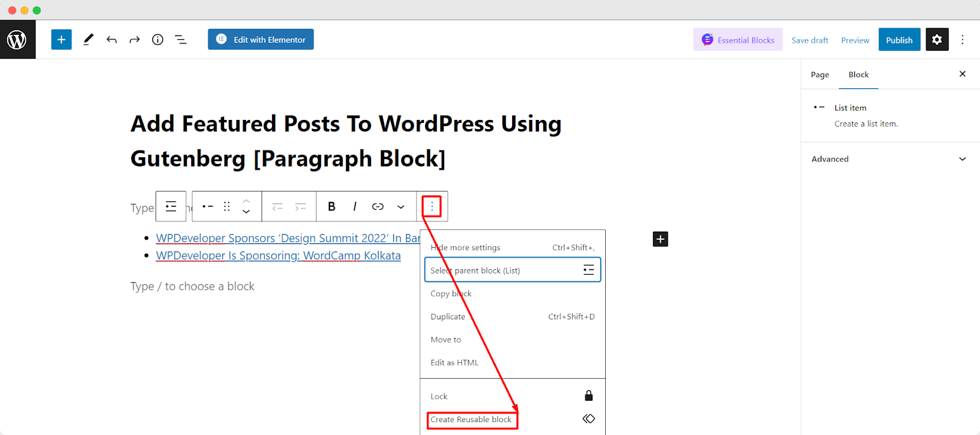980x435 pixels.
Task: Click the 'List item' block name in sidebar
Action: click(x=850, y=108)
